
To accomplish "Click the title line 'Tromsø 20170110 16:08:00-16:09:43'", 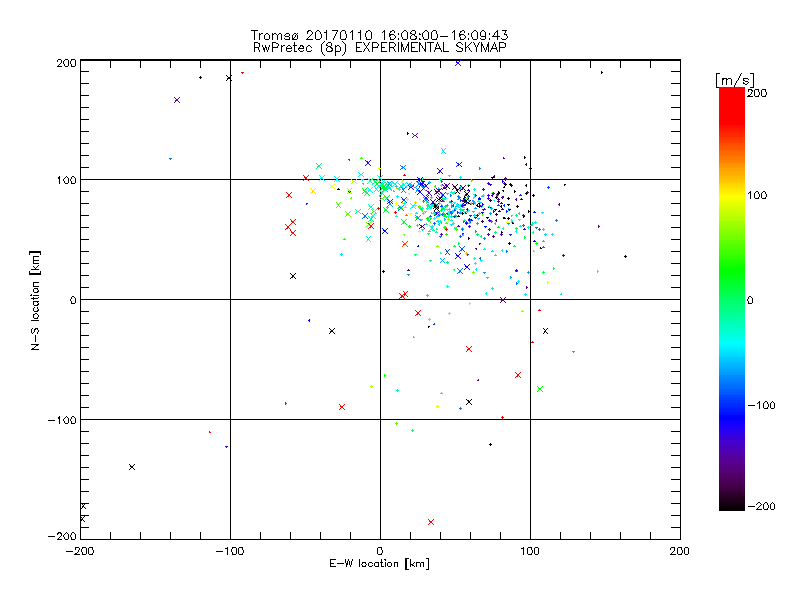I will point(379,35).
